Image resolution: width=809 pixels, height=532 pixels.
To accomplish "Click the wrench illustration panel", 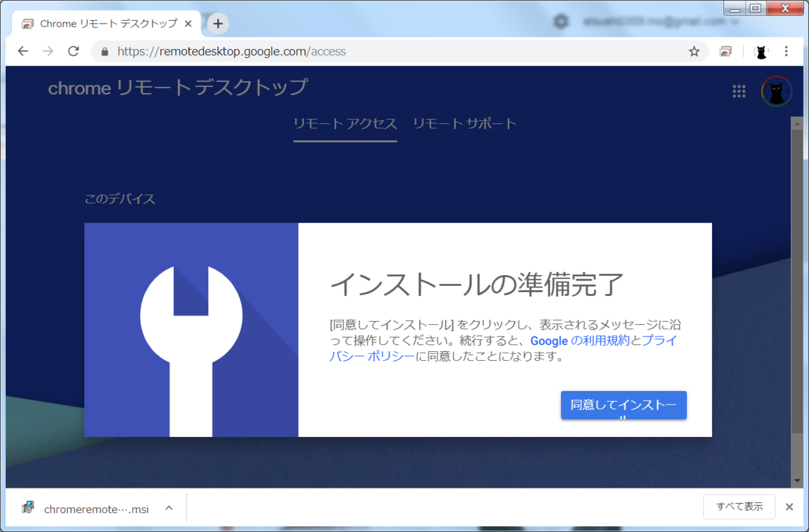I will (191, 330).
